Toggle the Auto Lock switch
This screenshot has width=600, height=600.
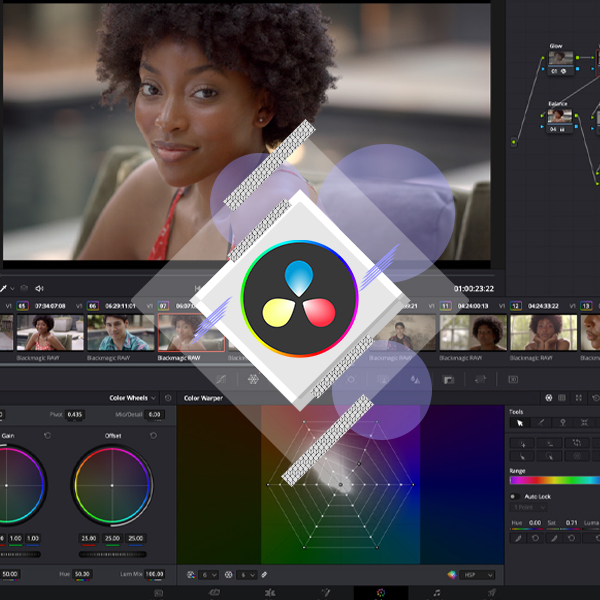pos(514,496)
